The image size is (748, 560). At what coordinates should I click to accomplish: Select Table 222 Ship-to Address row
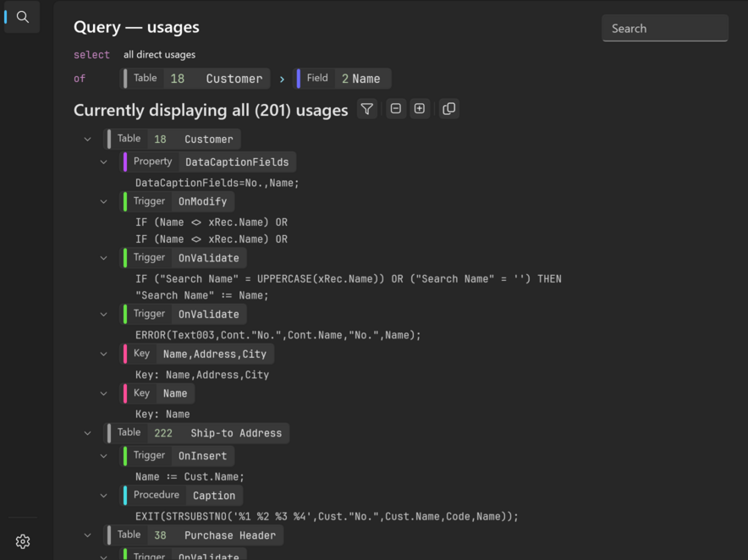tap(196, 433)
